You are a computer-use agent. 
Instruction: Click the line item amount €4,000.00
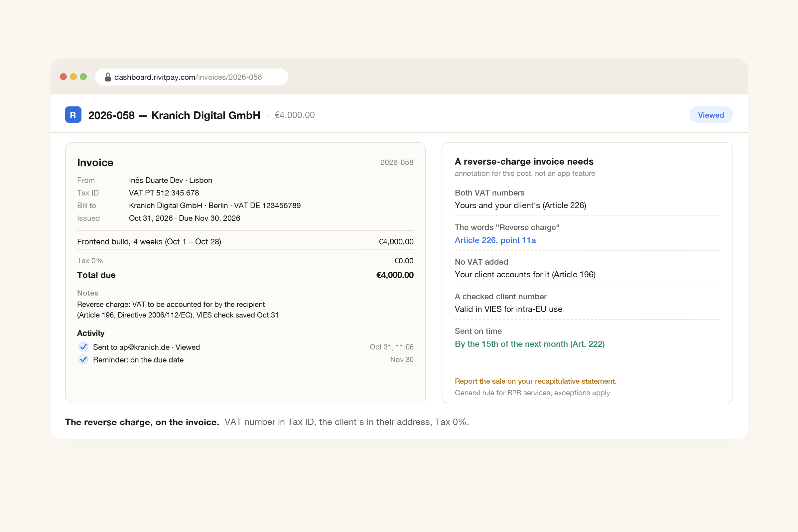pos(396,242)
